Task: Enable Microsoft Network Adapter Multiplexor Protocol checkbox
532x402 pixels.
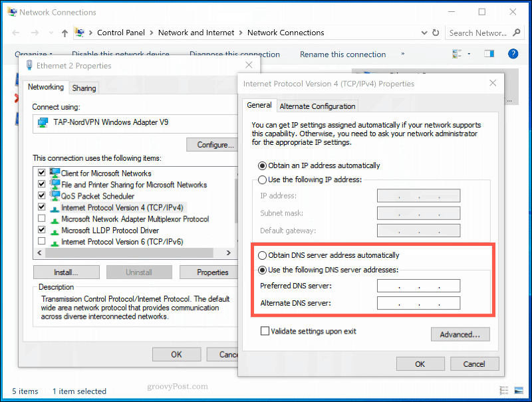Action: tap(41, 219)
